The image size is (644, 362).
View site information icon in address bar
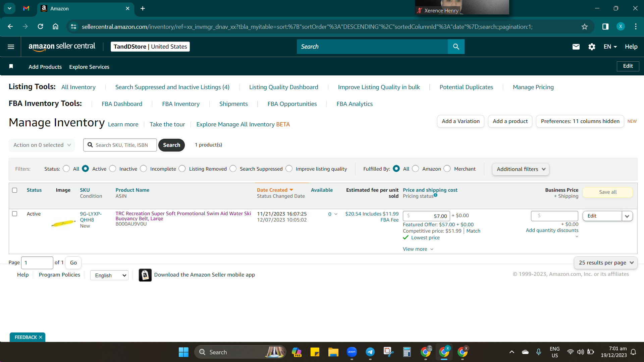73,26
